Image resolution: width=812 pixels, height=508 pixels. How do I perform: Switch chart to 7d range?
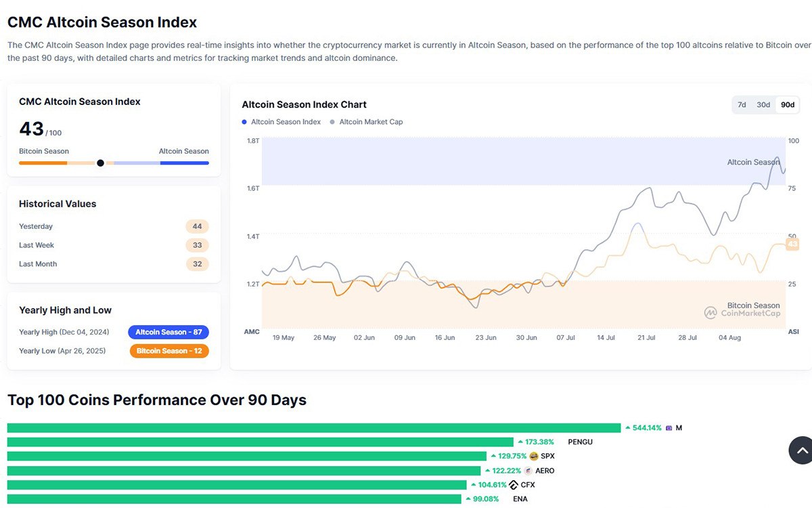742,105
